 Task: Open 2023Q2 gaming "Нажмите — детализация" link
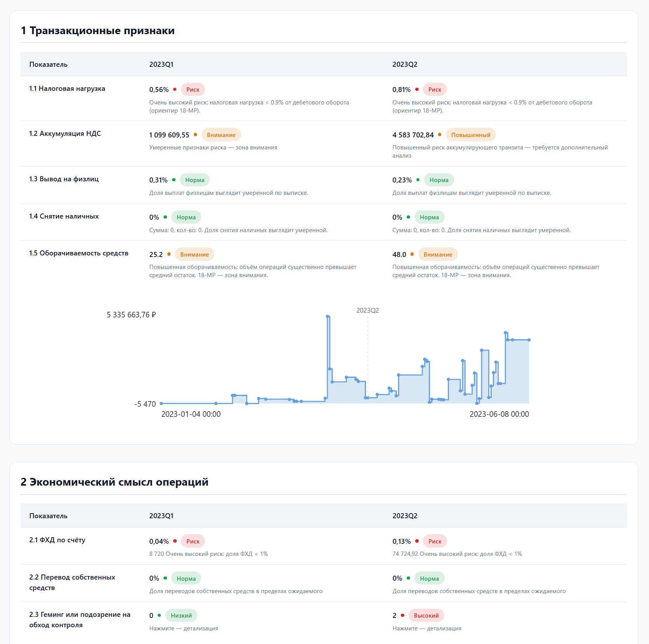[x=426, y=628]
